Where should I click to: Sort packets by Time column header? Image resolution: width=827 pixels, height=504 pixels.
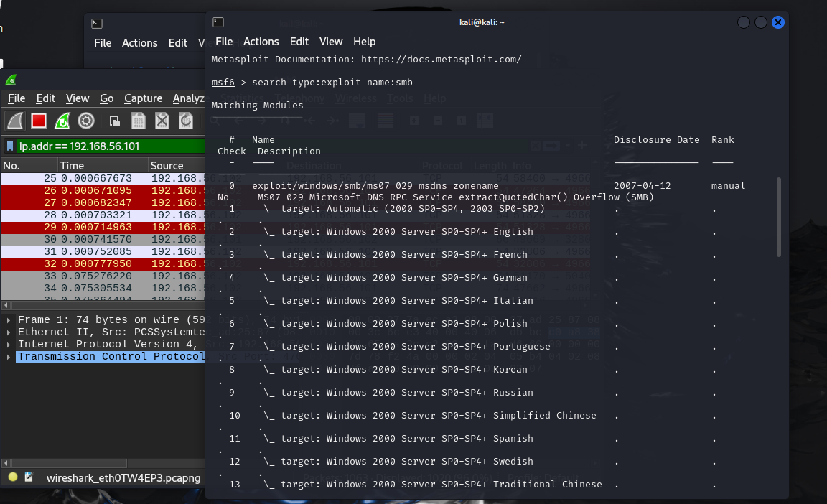coord(103,166)
